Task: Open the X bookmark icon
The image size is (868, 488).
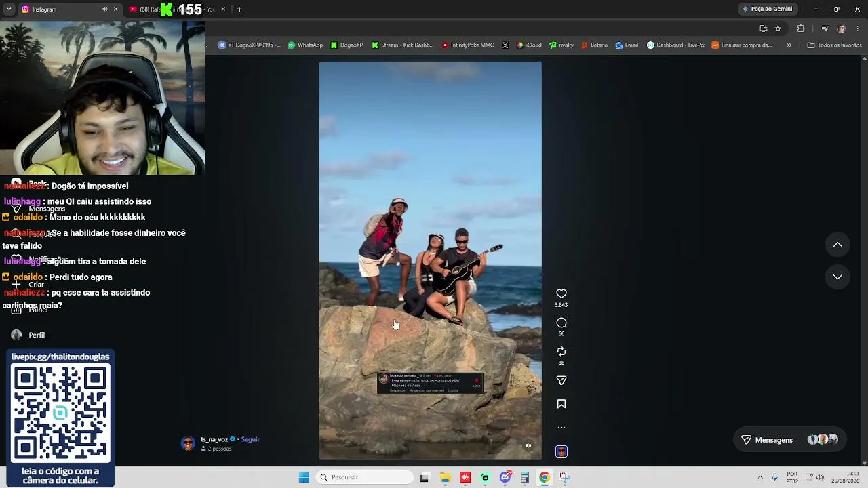Action: 505,45
